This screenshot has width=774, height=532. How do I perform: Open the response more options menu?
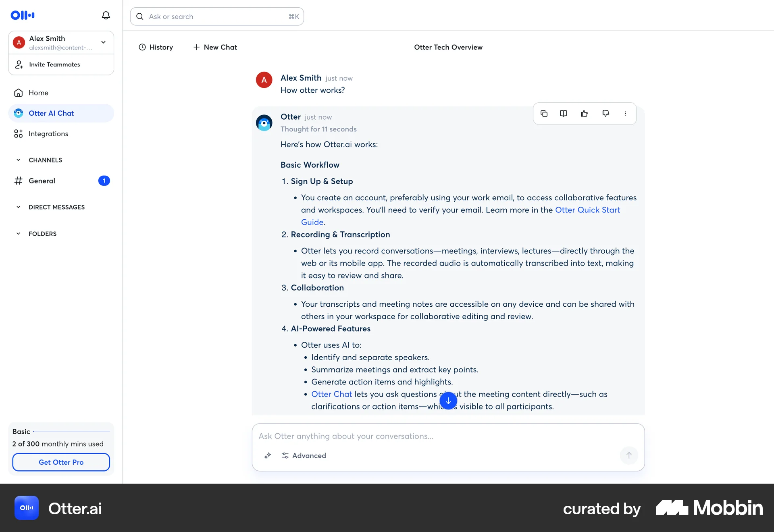click(x=625, y=114)
